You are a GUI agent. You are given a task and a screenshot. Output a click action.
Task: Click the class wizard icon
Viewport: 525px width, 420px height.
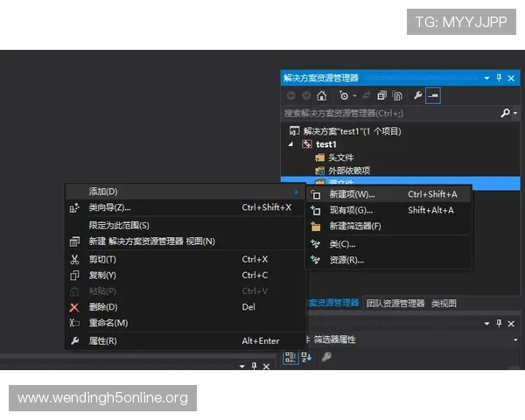point(74,207)
